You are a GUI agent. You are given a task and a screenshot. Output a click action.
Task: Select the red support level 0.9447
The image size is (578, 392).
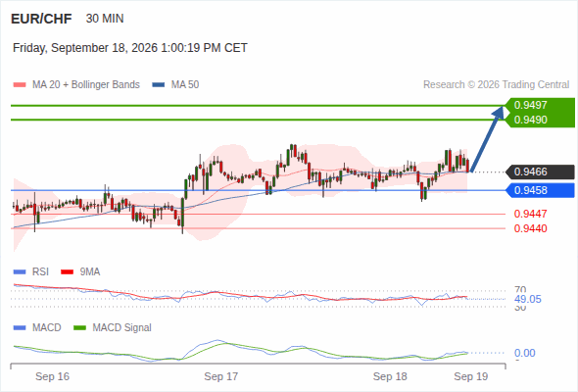(x=530, y=214)
